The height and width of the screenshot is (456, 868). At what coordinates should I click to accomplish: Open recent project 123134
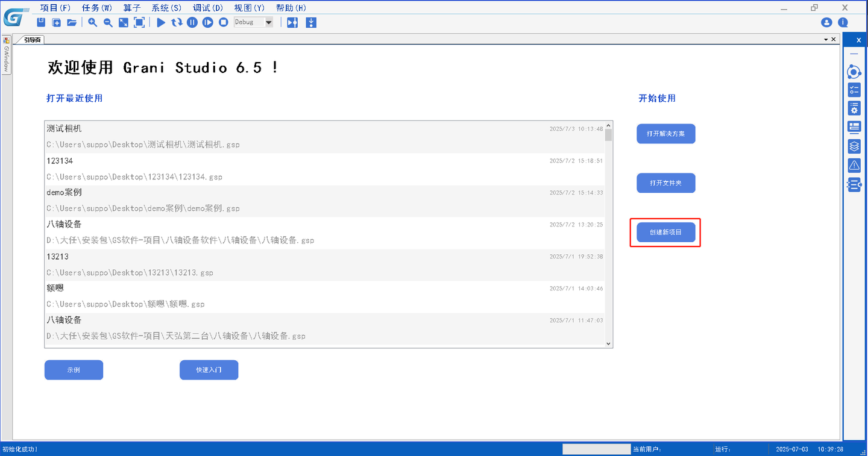pos(324,169)
